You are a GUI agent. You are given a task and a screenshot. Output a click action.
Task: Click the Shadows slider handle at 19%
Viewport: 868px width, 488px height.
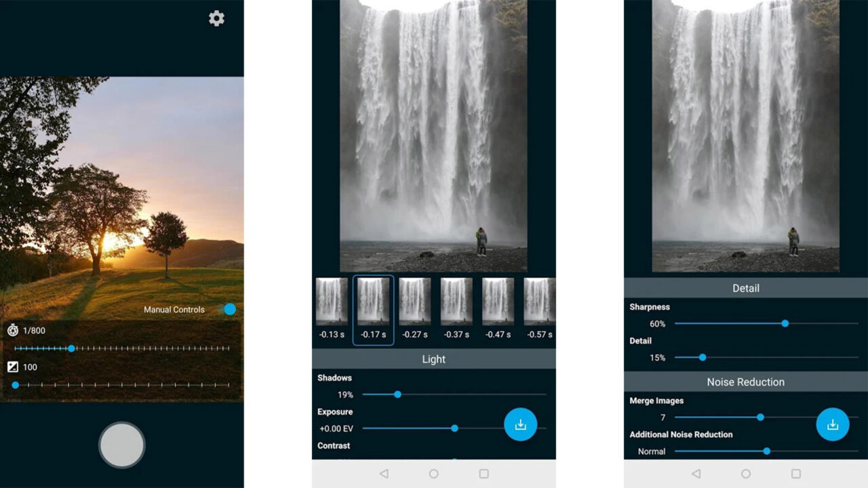(x=397, y=394)
